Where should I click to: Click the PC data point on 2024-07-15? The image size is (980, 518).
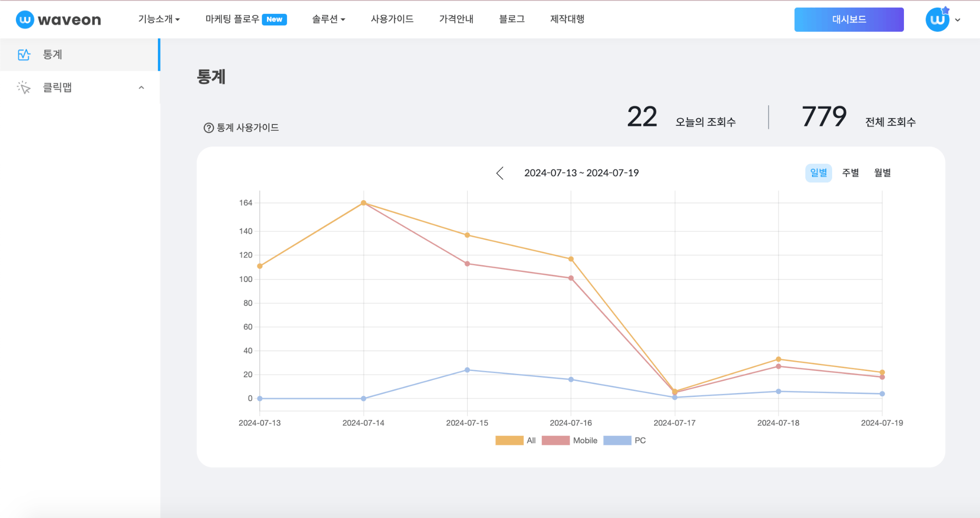tap(467, 370)
